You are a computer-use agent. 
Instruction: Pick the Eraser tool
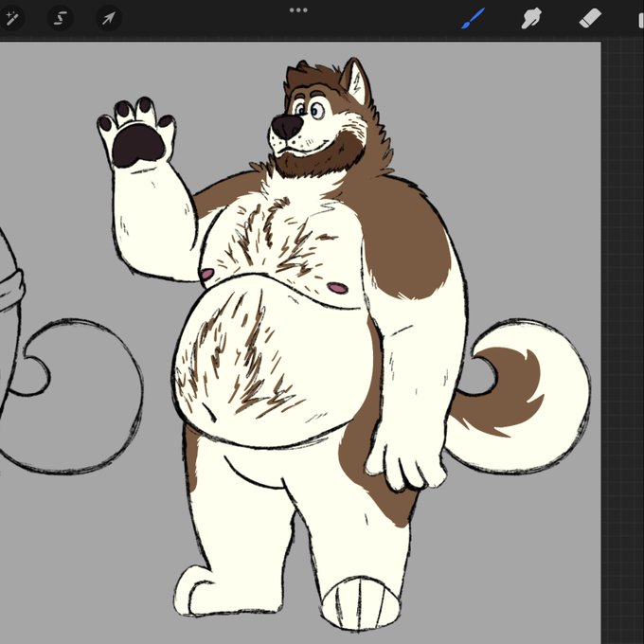[590, 19]
